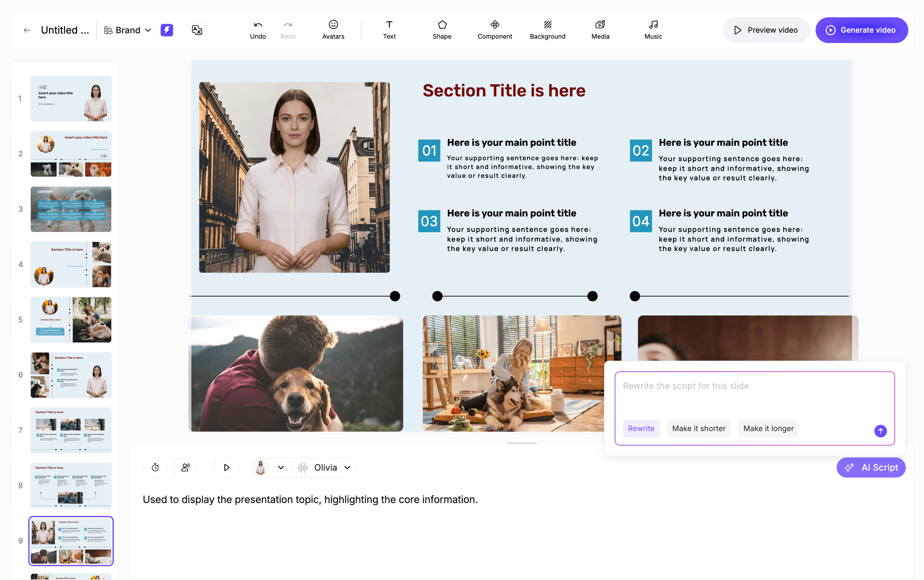Click the purple lightning bolt icon
The width and height of the screenshot is (924, 580).
167,30
